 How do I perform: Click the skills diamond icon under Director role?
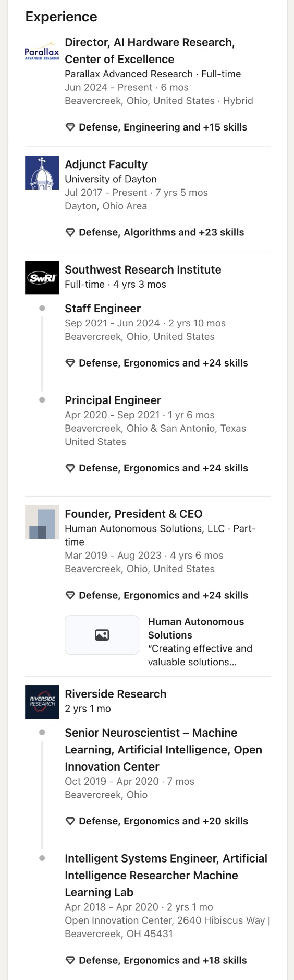coord(70,127)
